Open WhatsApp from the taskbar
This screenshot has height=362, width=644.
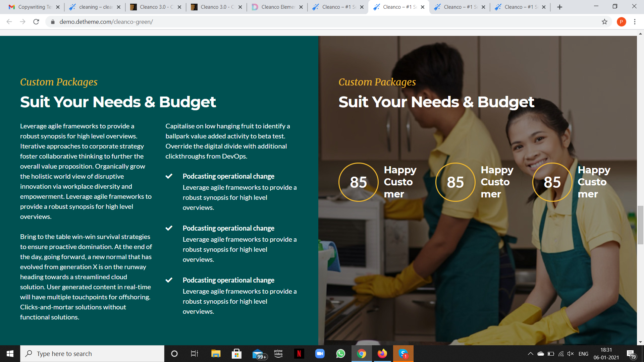point(340,354)
